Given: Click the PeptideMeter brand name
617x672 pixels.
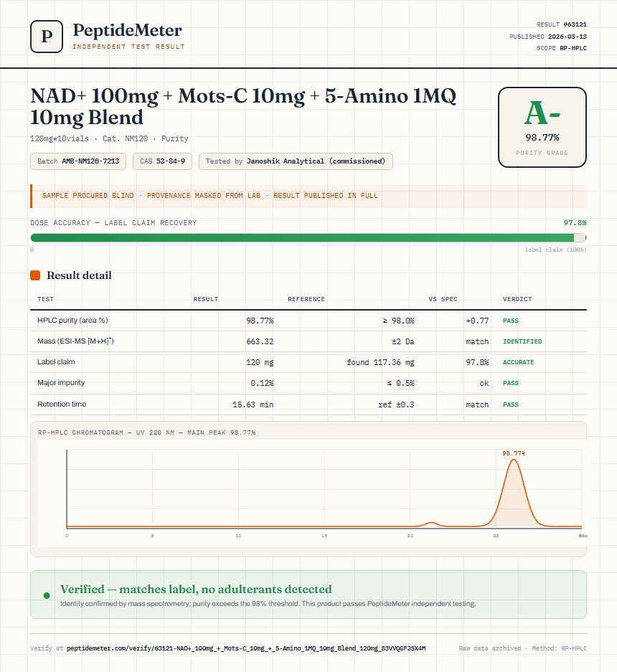Looking at the screenshot, I should (127, 30).
